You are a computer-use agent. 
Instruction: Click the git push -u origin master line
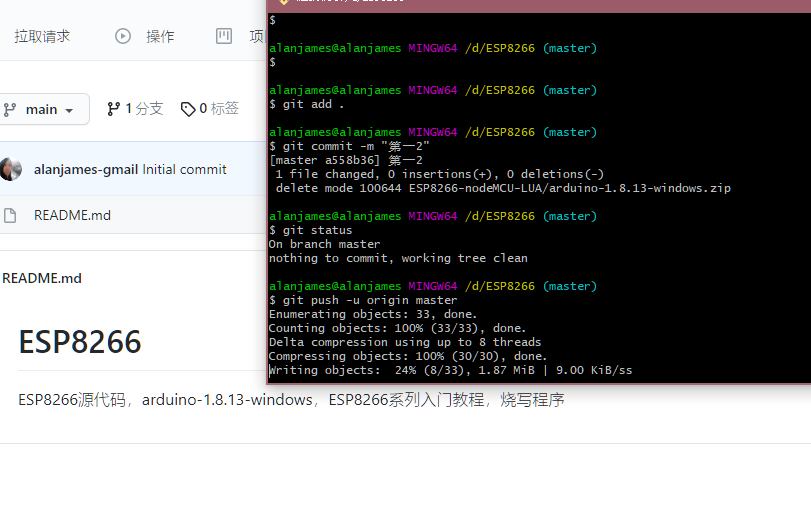point(363,300)
